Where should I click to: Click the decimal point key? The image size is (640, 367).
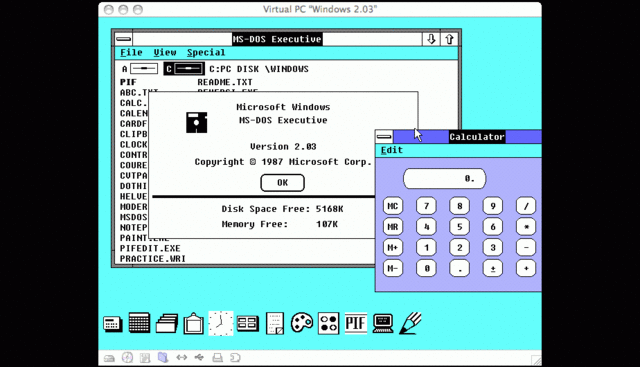[x=460, y=268]
